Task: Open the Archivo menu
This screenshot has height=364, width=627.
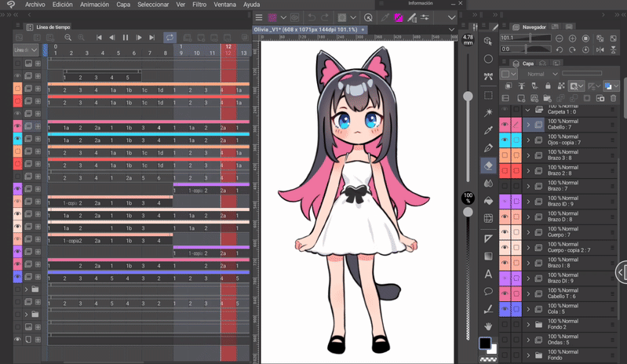Action: (35, 5)
